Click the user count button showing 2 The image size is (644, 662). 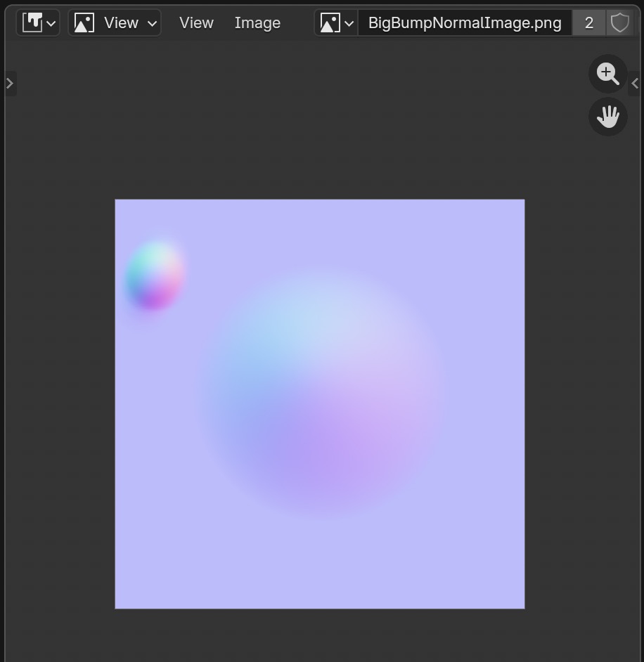[589, 22]
